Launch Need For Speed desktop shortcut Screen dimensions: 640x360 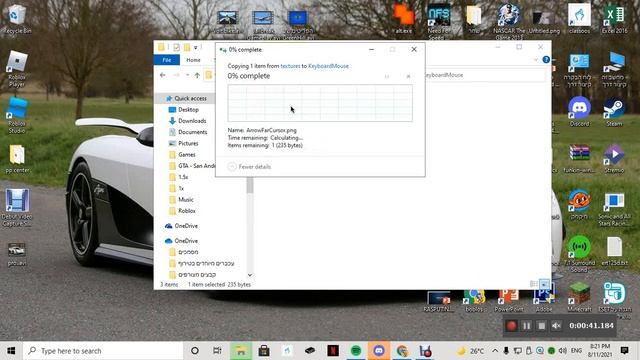[x=439, y=21]
